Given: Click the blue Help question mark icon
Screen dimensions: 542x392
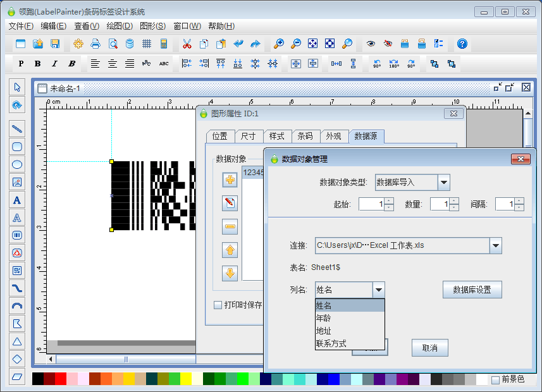Looking at the screenshot, I should [x=462, y=44].
